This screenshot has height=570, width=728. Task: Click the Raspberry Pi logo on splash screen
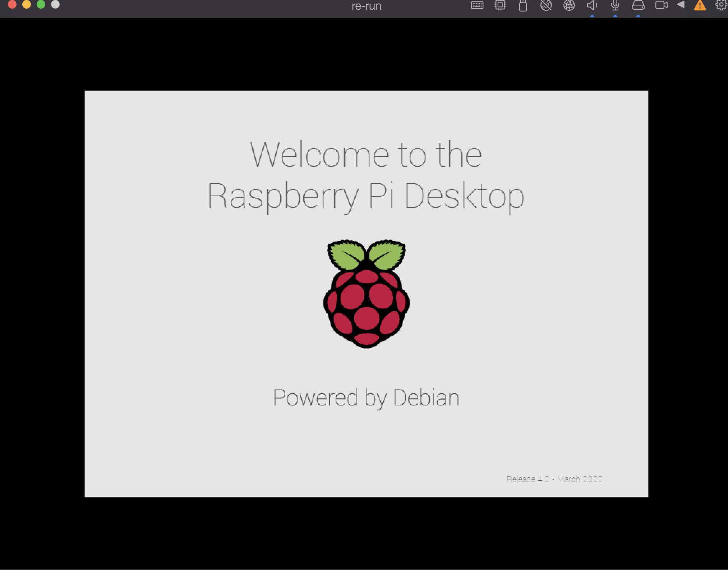[367, 294]
